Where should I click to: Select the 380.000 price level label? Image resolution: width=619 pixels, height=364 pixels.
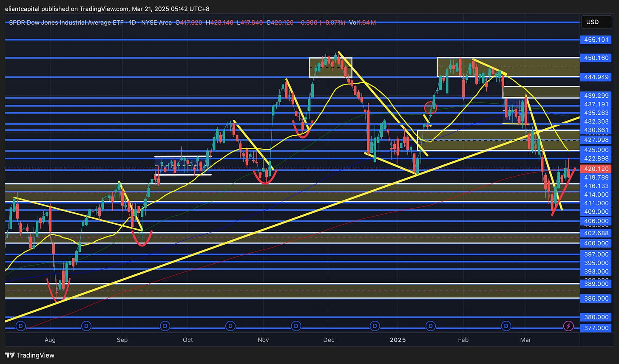point(597,317)
